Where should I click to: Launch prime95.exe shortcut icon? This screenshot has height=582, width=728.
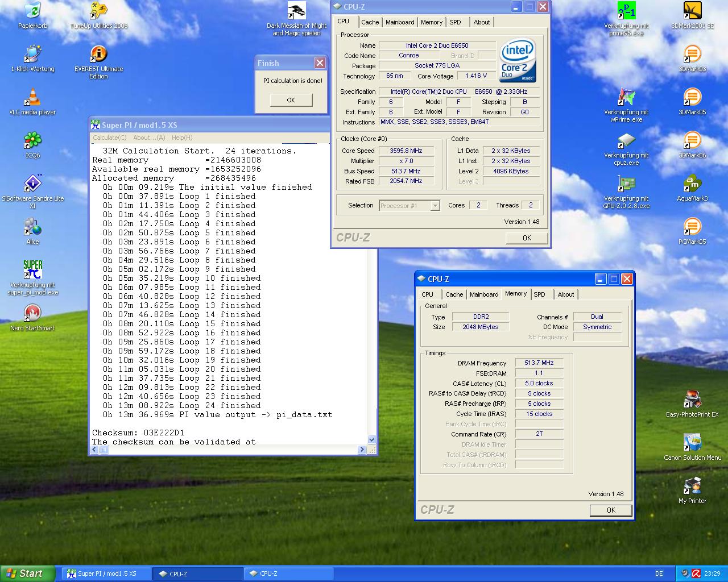(626, 11)
